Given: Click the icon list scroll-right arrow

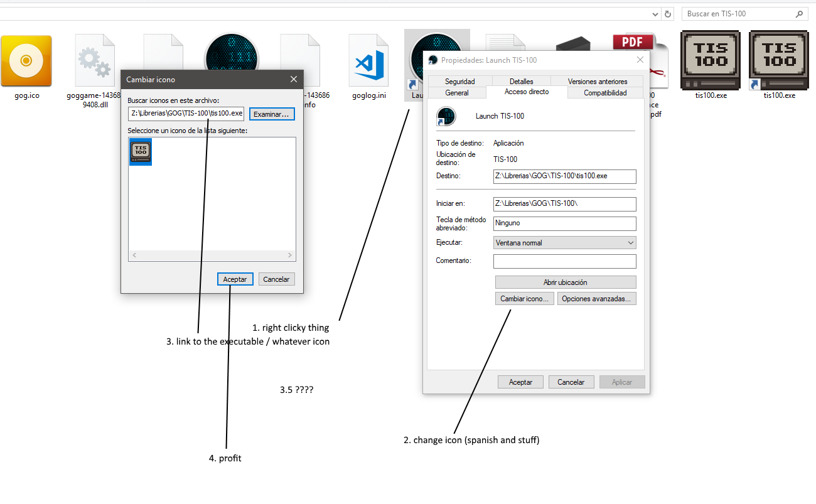Looking at the screenshot, I should pyautogui.click(x=289, y=255).
